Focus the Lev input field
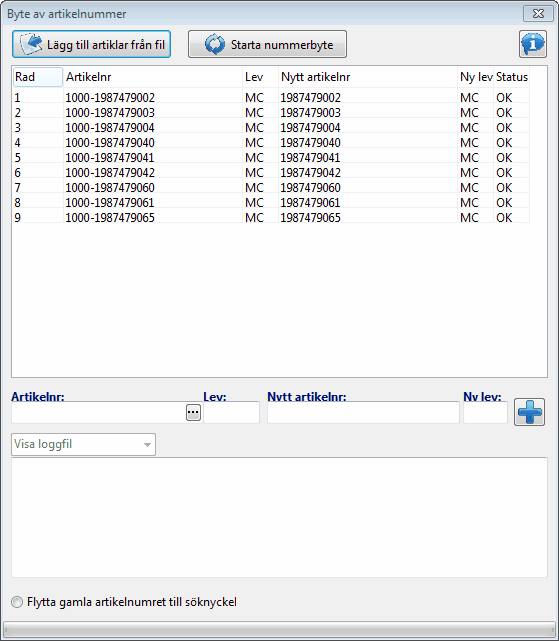 point(231,412)
